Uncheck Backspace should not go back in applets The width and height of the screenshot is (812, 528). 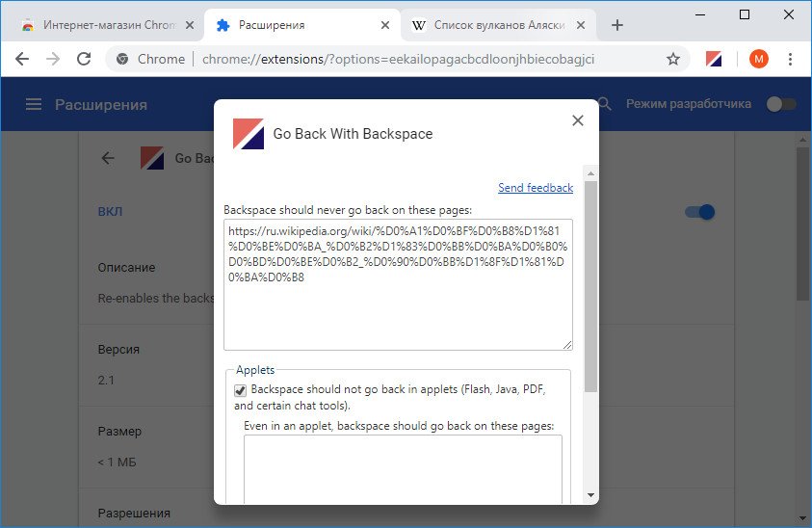pyautogui.click(x=241, y=390)
